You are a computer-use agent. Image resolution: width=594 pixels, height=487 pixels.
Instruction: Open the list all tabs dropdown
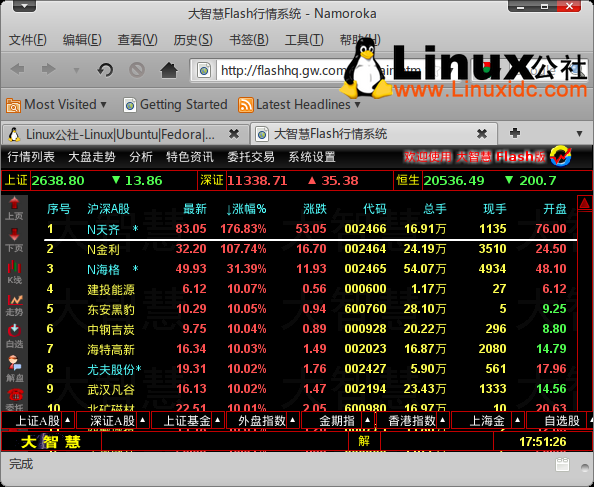tap(579, 134)
